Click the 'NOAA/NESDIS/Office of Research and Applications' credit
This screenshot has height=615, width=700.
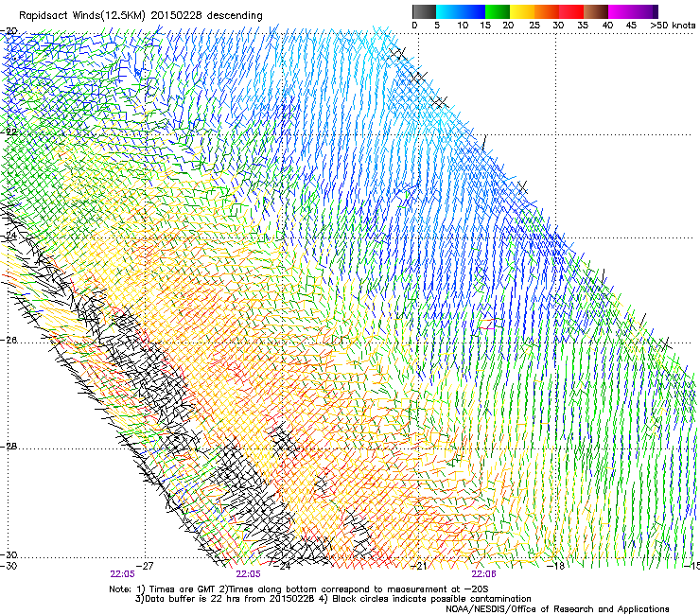[557, 609]
